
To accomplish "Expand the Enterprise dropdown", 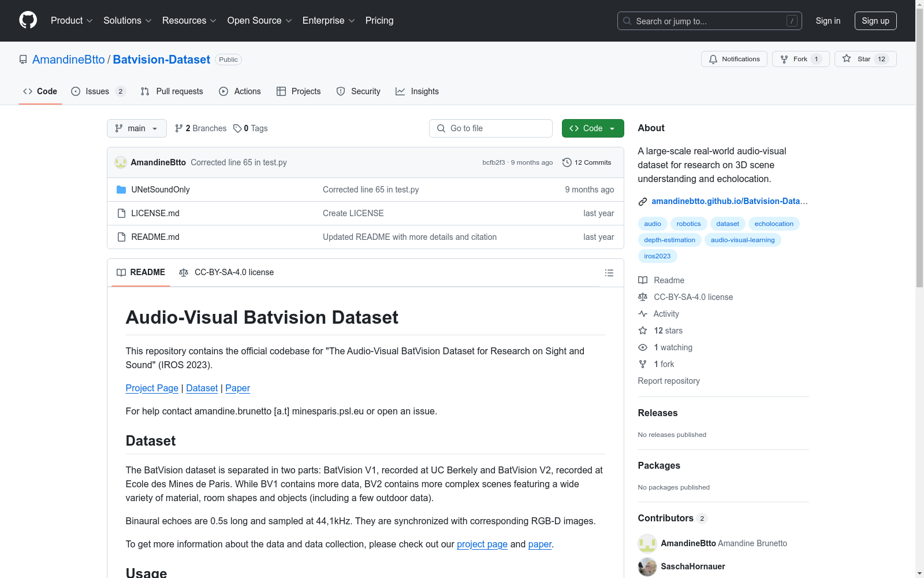I will coord(329,21).
